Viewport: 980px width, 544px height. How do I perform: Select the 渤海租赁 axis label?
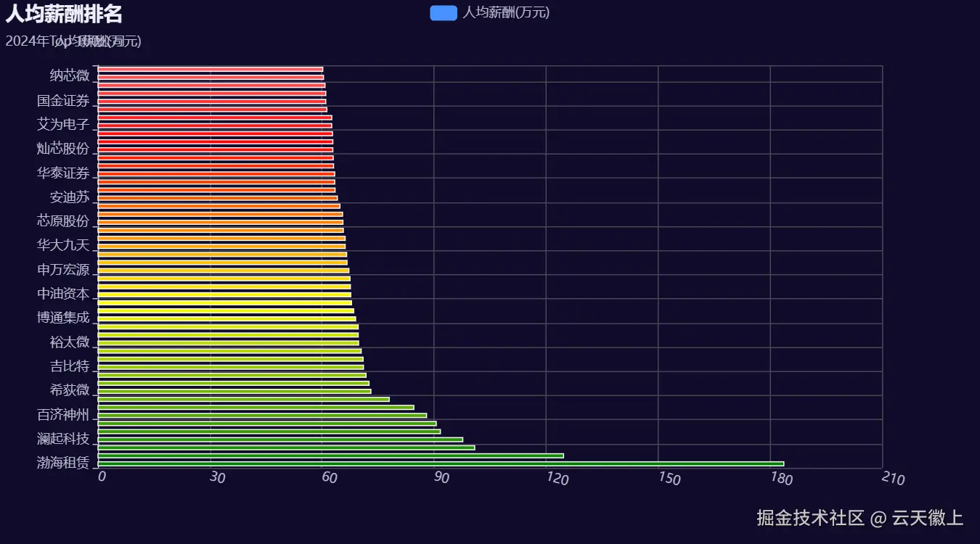tap(63, 463)
